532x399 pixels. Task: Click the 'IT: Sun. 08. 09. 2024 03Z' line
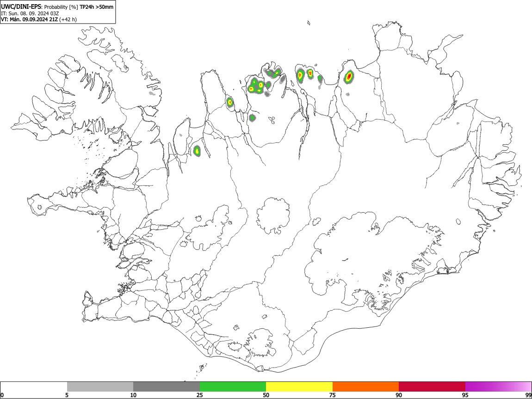point(30,13)
